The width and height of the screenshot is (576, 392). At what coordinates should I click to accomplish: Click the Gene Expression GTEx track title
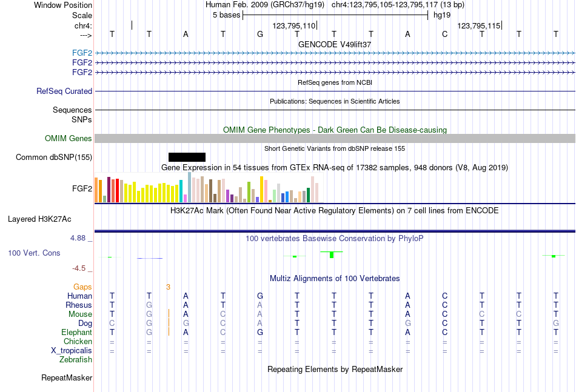pyautogui.click(x=335, y=168)
